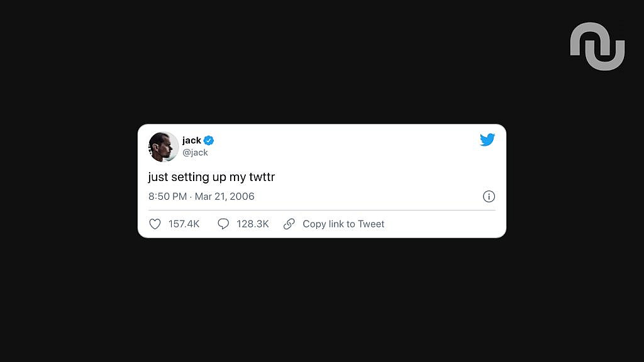Click the blue verified badge
Image resolution: width=644 pixels, height=362 pixels.
209,140
